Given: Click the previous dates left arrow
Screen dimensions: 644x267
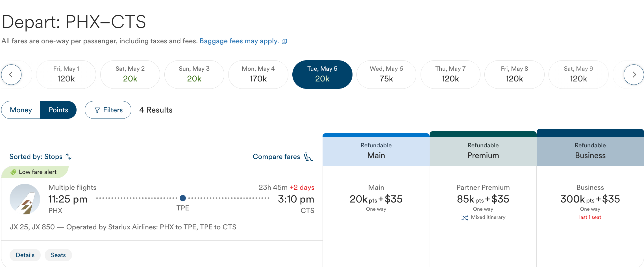Looking at the screenshot, I should 11,75.
